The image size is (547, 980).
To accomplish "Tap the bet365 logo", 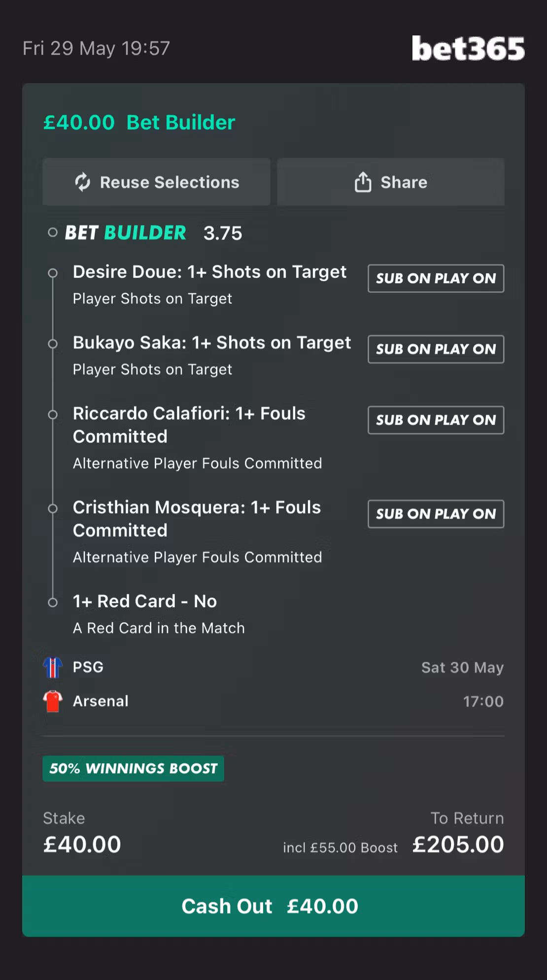I will (x=468, y=48).
